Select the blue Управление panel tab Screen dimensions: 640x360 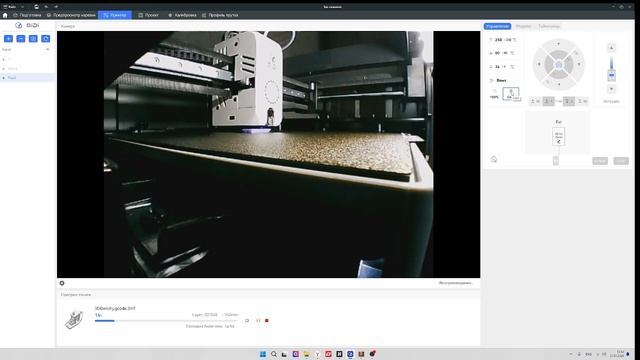click(x=497, y=26)
